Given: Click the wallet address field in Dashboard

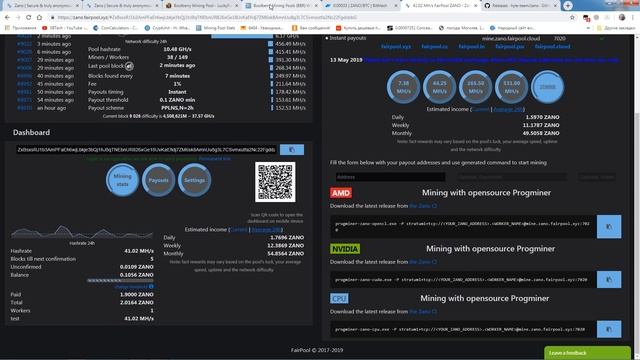Looking at the screenshot, I should pos(146,150).
